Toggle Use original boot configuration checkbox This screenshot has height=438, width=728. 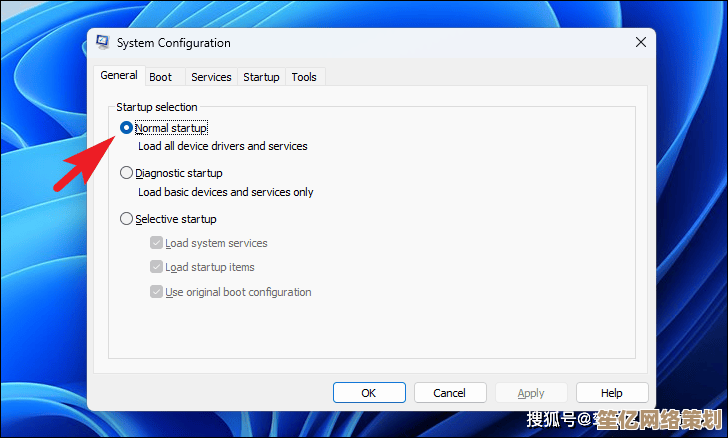pos(156,292)
